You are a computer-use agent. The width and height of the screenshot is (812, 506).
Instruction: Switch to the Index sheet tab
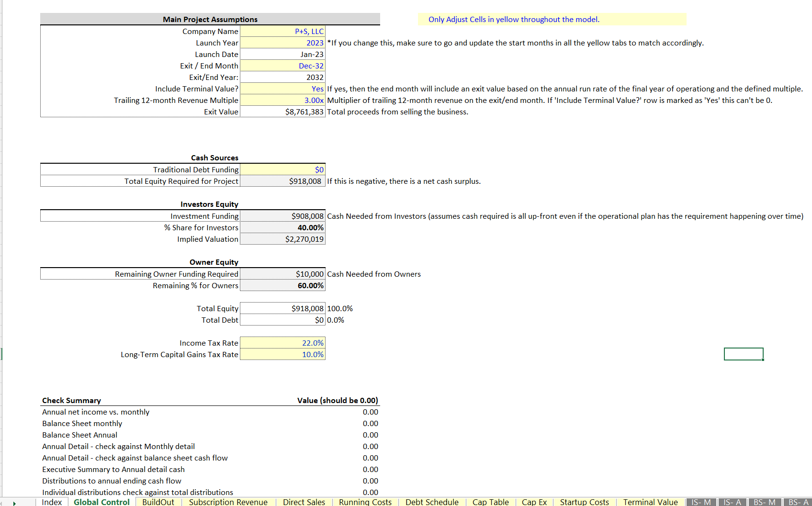click(x=52, y=502)
